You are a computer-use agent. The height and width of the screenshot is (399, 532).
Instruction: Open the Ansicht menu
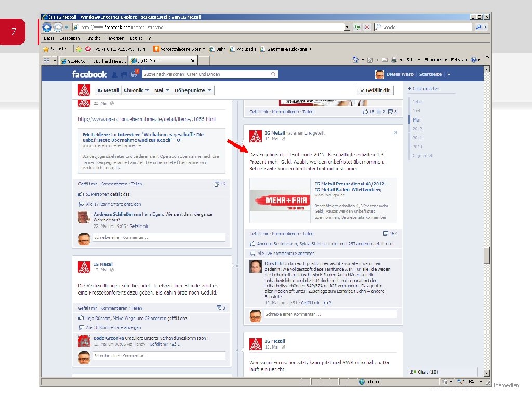(93, 38)
